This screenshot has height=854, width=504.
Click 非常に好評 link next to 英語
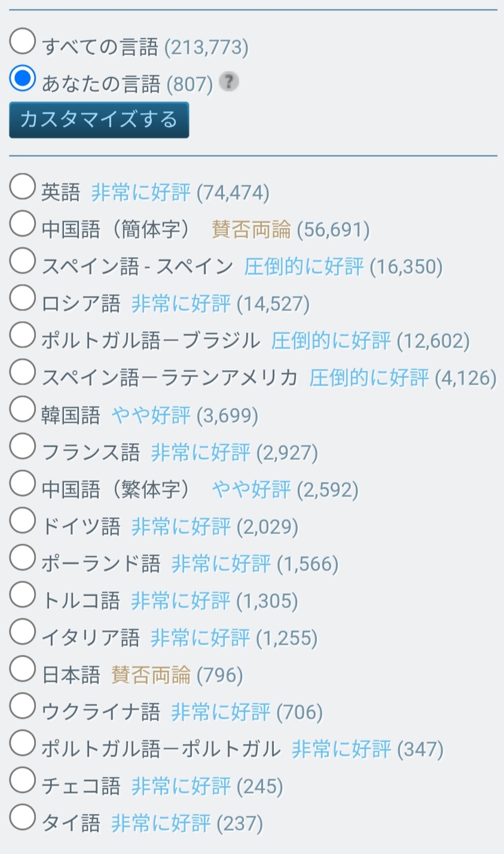tap(140, 193)
